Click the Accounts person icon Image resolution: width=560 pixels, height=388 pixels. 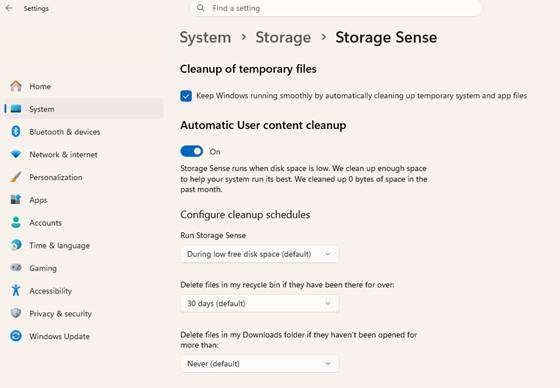click(x=16, y=222)
